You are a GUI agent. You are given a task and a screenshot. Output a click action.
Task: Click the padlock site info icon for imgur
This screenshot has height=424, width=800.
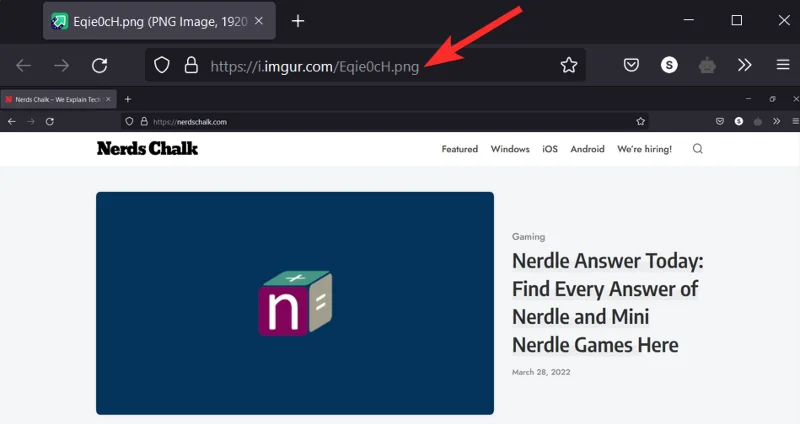coord(191,65)
